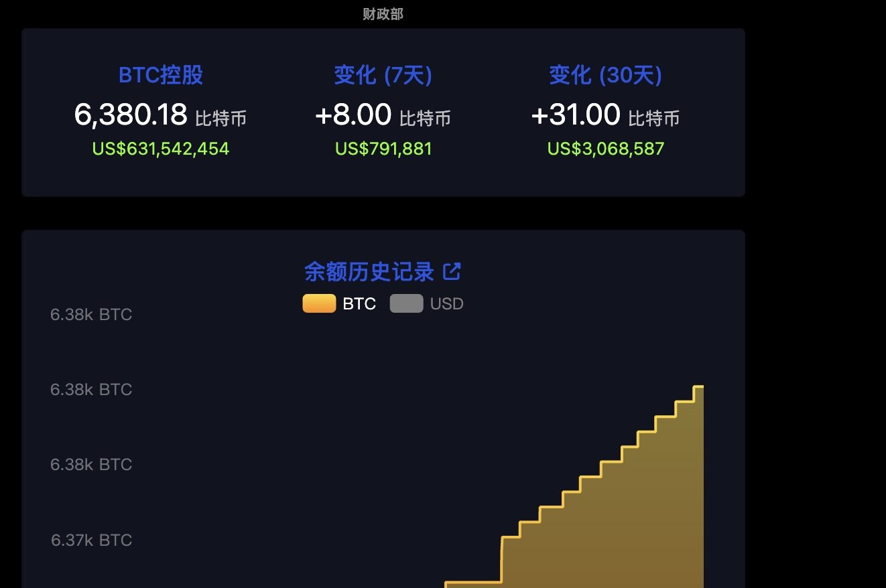This screenshot has width=886, height=588.
Task: Click the green US$3,068,587 value
Action: click(x=605, y=148)
